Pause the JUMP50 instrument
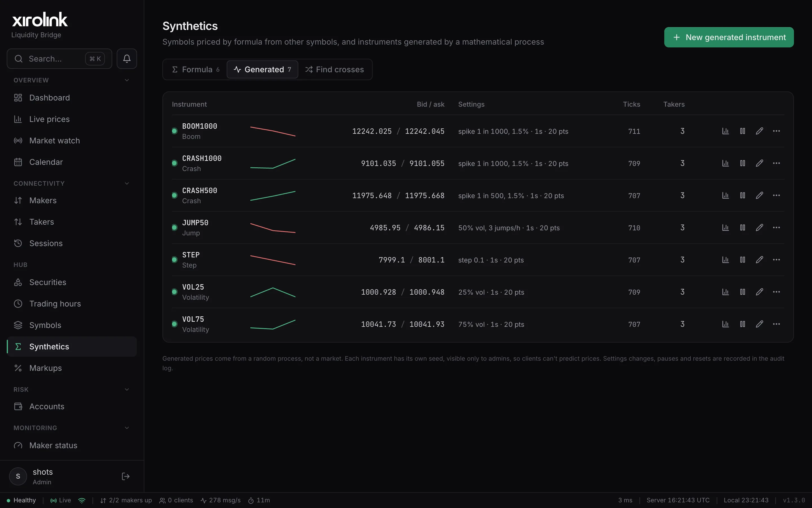 coord(743,228)
